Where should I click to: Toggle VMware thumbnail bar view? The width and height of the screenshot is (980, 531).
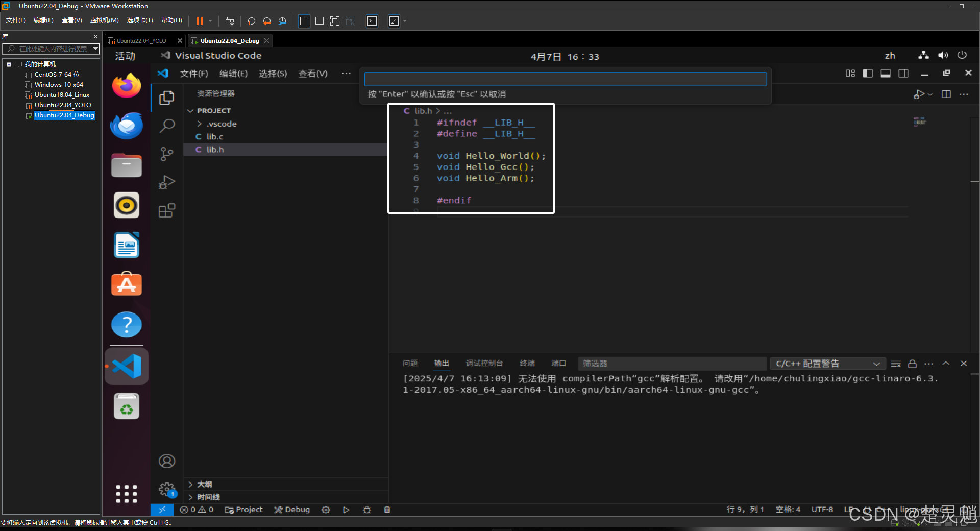(320, 21)
